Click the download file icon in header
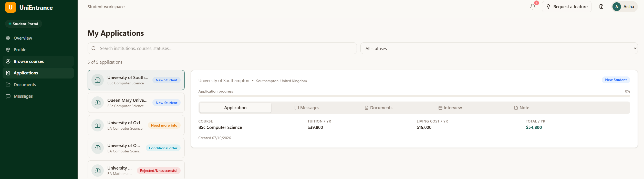644x179 pixels. [x=601, y=7]
